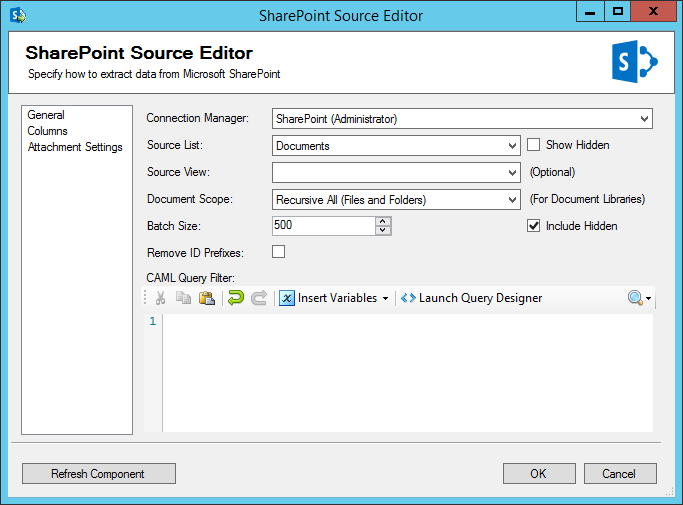Select the General page
The image size is (683, 505).
(x=46, y=115)
